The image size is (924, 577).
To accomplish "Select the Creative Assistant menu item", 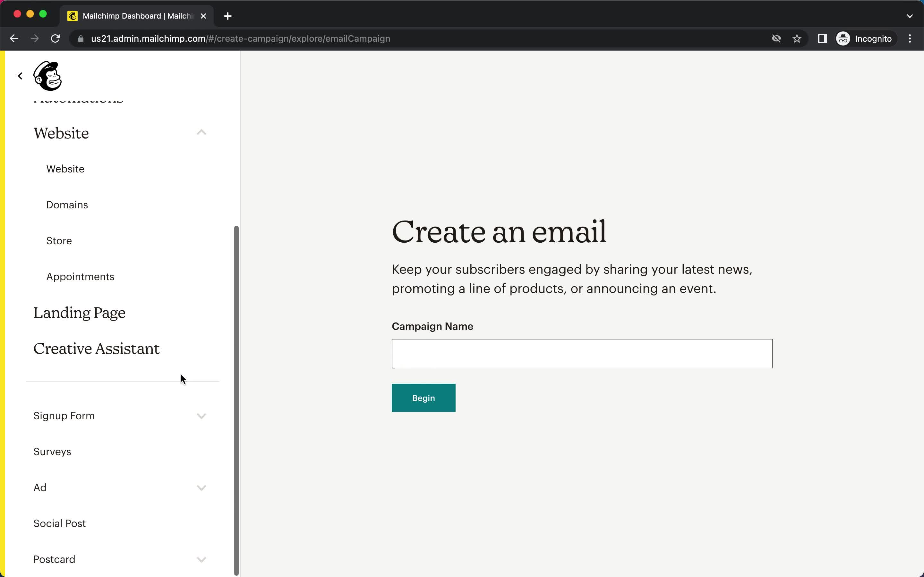I will 96,348.
